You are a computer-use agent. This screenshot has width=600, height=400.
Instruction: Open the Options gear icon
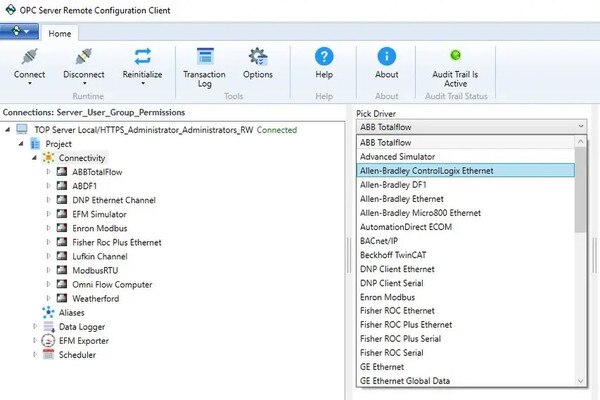tap(258, 56)
